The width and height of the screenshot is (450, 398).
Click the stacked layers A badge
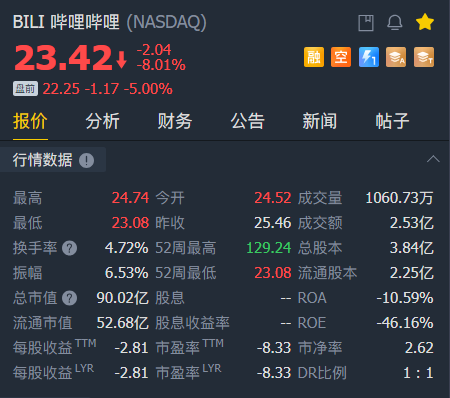tap(396, 57)
